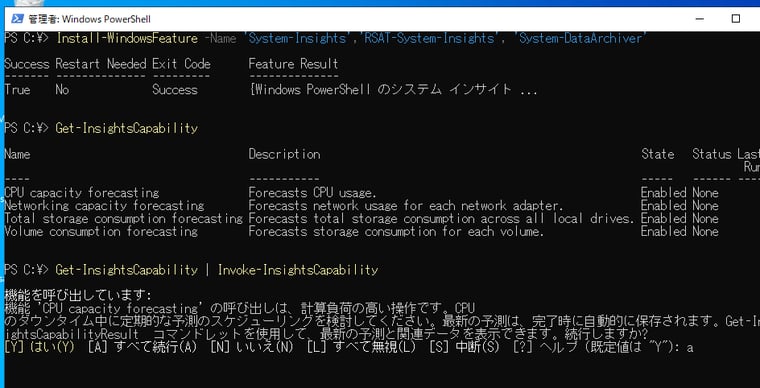Click the 'Restart Needed' column header
This screenshot has width=760, height=388.
tap(101, 64)
